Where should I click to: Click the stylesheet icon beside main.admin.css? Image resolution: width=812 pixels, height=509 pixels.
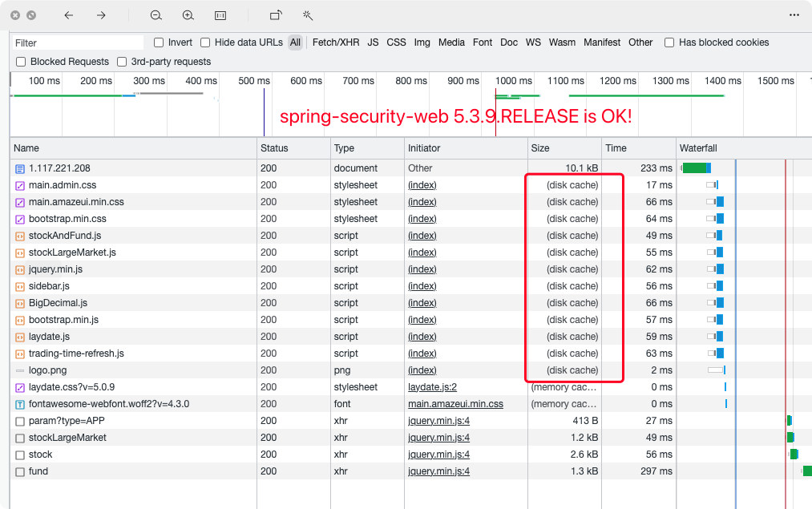[x=18, y=185]
